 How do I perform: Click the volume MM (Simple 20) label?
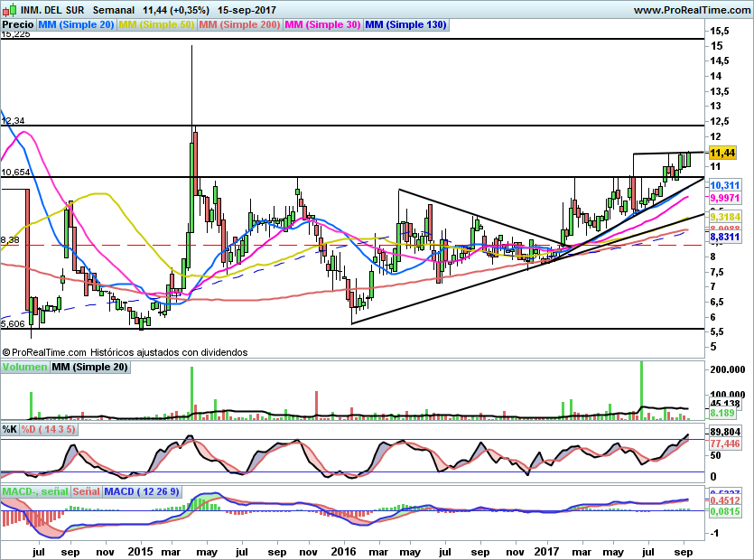[89, 367]
